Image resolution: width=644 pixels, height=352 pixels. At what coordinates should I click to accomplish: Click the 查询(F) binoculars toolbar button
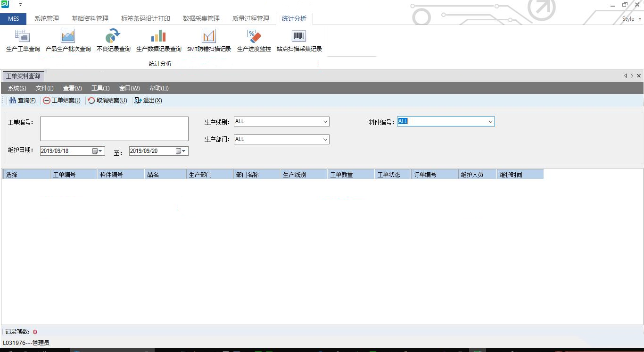coord(22,101)
